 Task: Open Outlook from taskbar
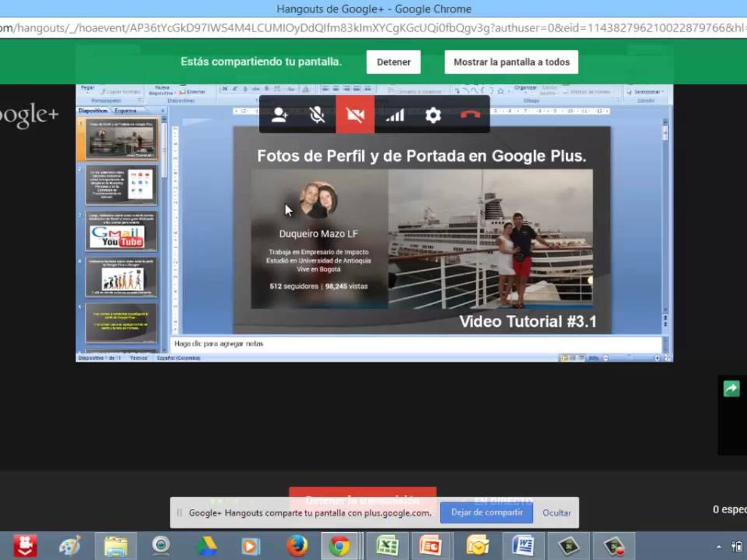click(x=477, y=546)
